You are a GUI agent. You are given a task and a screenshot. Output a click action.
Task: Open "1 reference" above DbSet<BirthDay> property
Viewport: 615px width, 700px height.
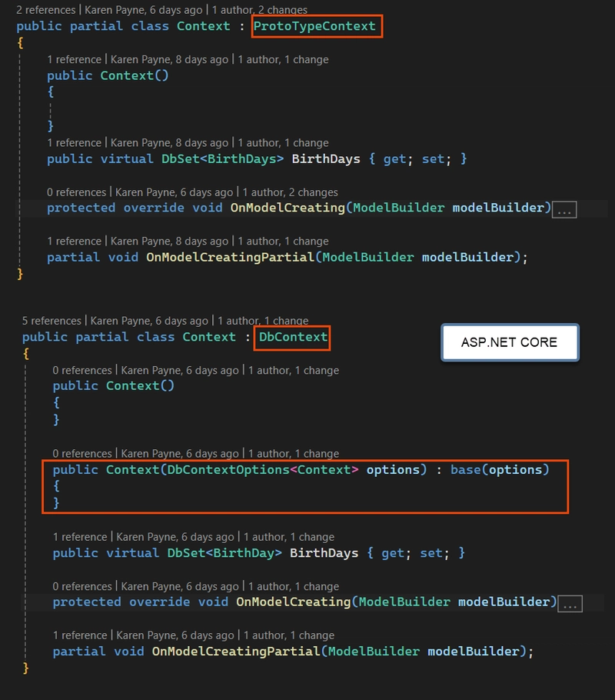pos(80,537)
